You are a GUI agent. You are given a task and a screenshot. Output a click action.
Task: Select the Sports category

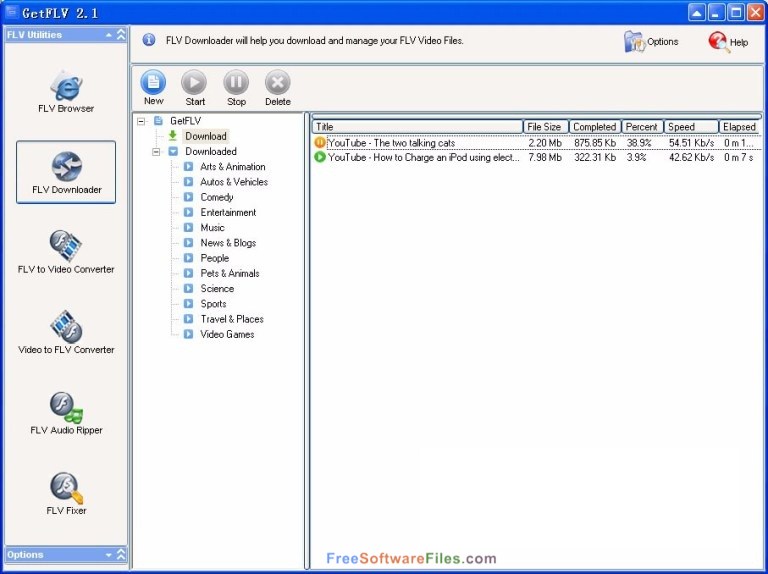click(x=214, y=304)
